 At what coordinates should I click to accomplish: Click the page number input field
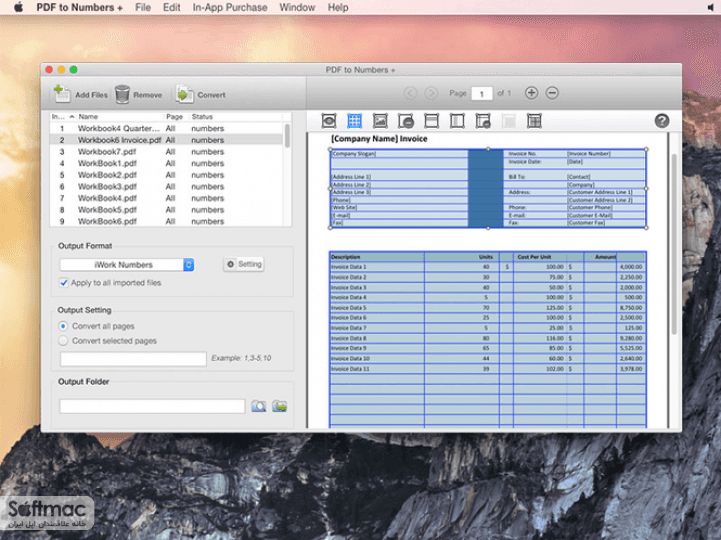tap(481, 93)
